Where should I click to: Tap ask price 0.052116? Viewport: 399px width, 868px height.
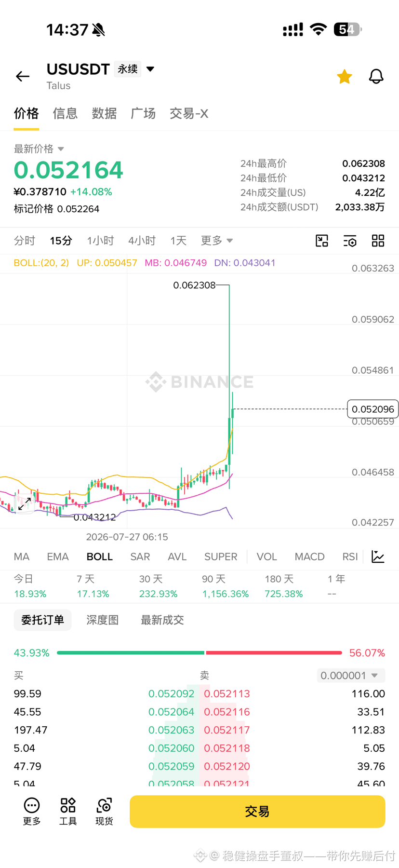coord(227,712)
